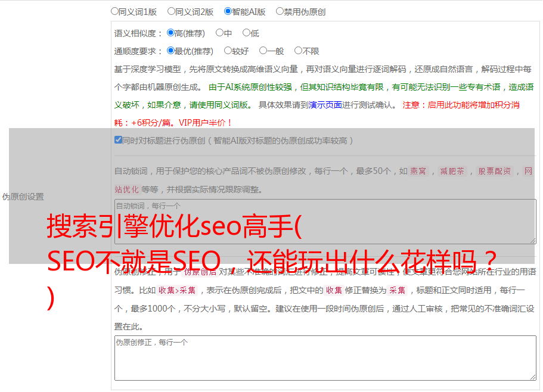Set 通顺度要求 to 最优(推荐)
This screenshot has height=392, width=543.
[170, 51]
